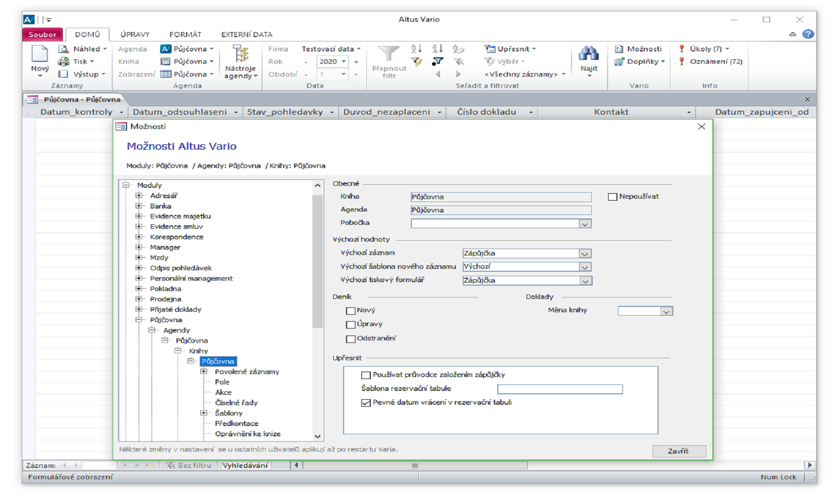The height and width of the screenshot is (504, 835).
Task: Click the Doplňky add-ins icon
Action: pyautogui.click(x=619, y=62)
